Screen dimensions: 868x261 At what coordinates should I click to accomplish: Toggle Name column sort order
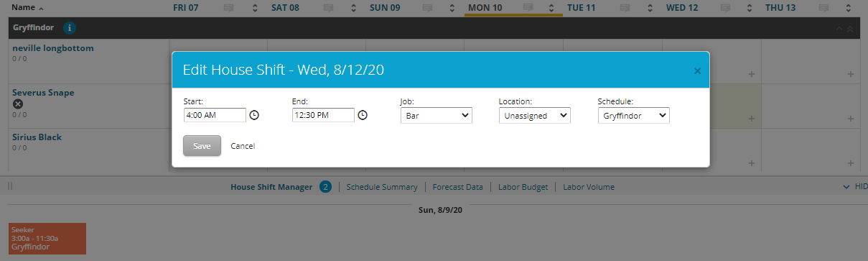[27, 7]
